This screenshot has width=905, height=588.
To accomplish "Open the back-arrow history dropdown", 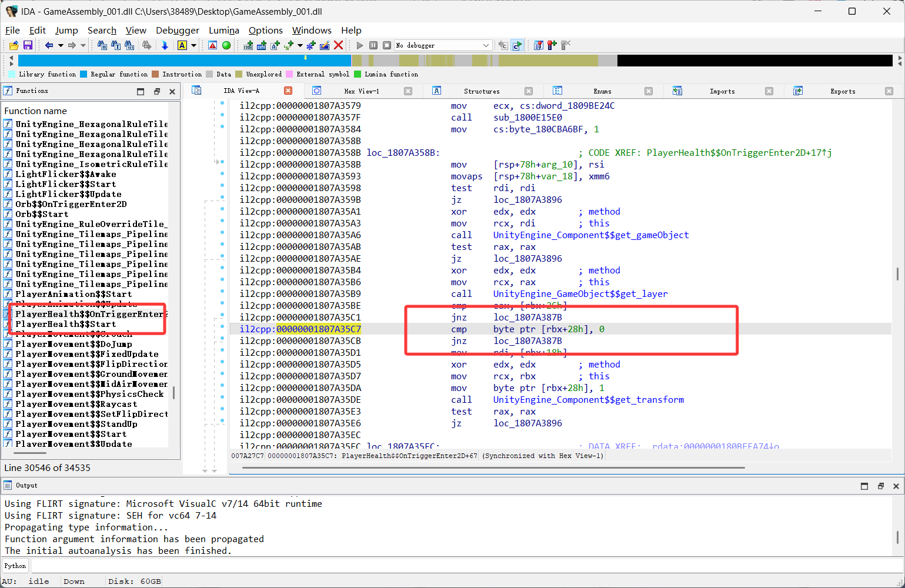I will (x=61, y=45).
